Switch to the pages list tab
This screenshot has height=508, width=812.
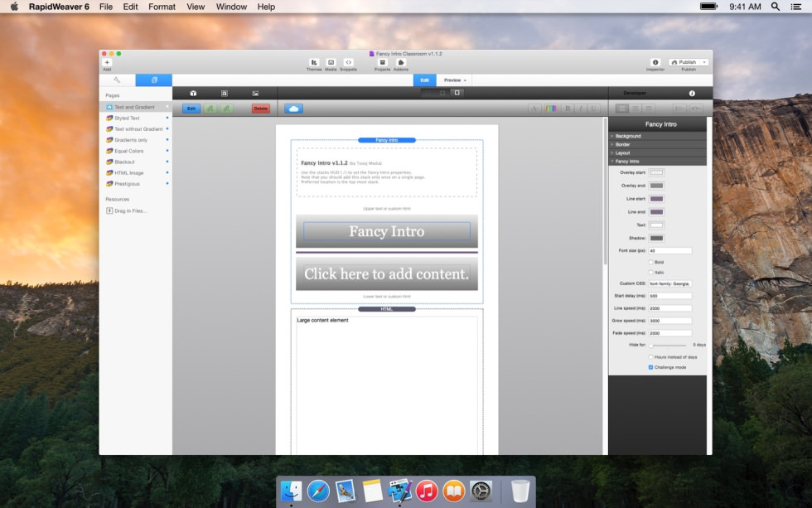pyautogui.click(x=154, y=80)
